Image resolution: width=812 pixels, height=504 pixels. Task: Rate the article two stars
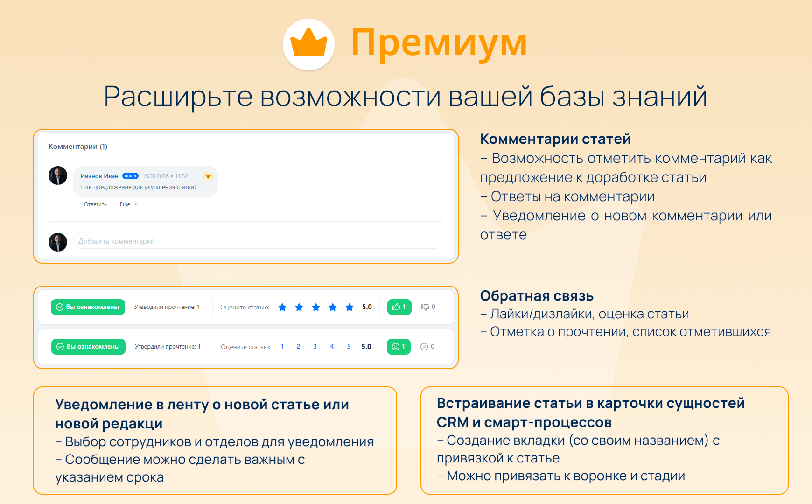pyautogui.click(x=299, y=307)
